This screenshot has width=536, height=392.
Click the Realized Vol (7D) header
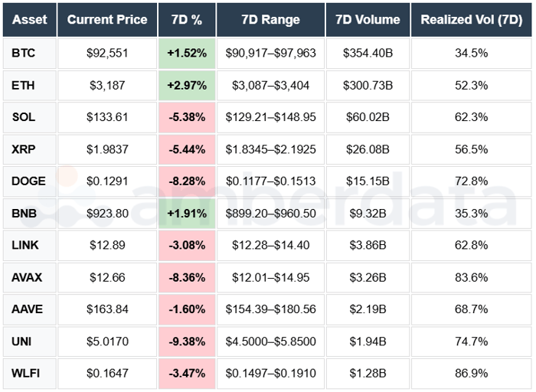coord(471,20)
